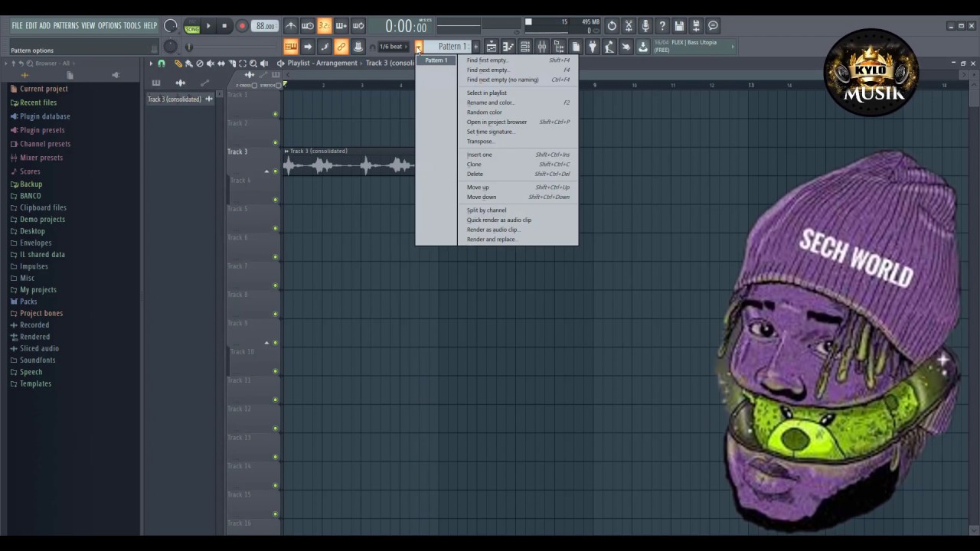Select the playlist Delete tool
This screenshot has height=551, width=980.
pyautogui.click(x=200, y=64)
